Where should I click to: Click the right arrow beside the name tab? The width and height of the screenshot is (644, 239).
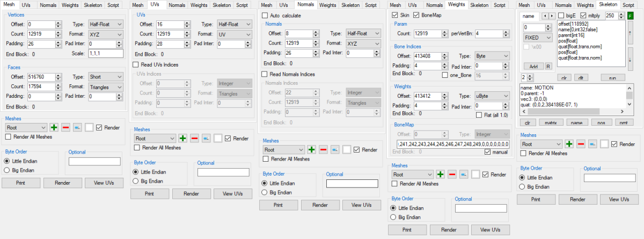click(x=552, y=16)
